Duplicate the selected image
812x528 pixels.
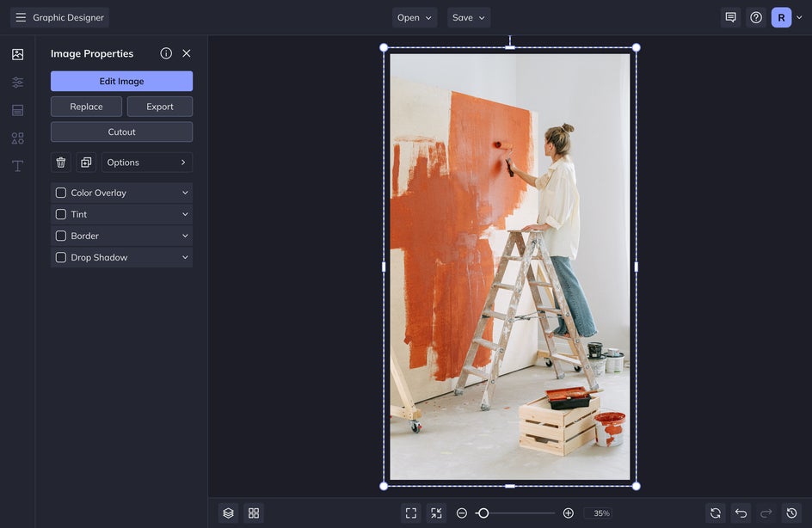click(86, 163)
